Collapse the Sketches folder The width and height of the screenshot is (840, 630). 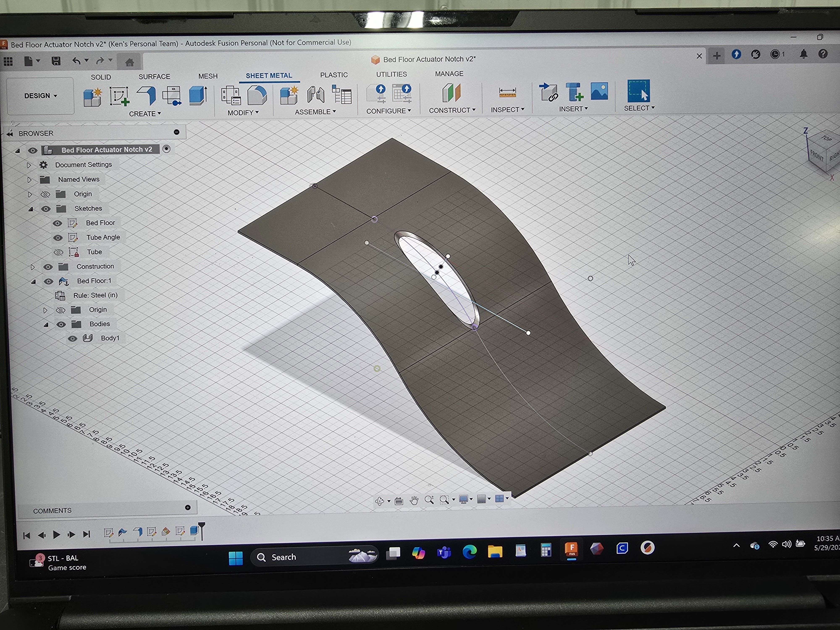pyautogui.click(x=31, y=209)
